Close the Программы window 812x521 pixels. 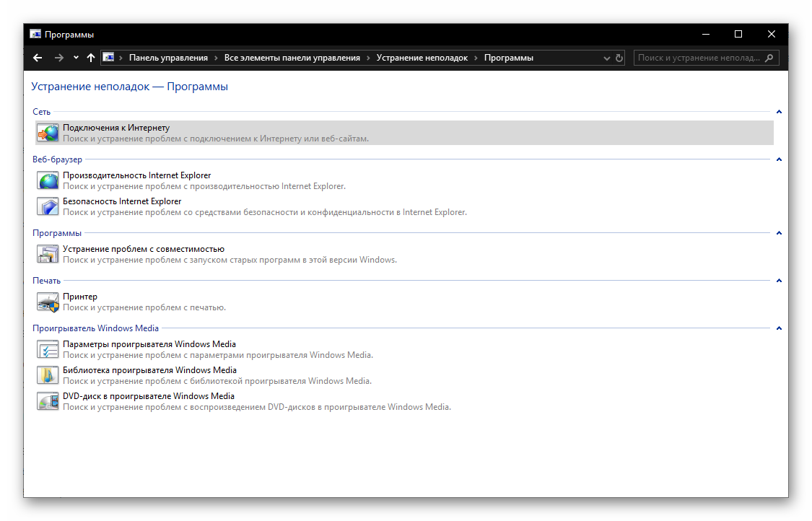click(772, 34)
